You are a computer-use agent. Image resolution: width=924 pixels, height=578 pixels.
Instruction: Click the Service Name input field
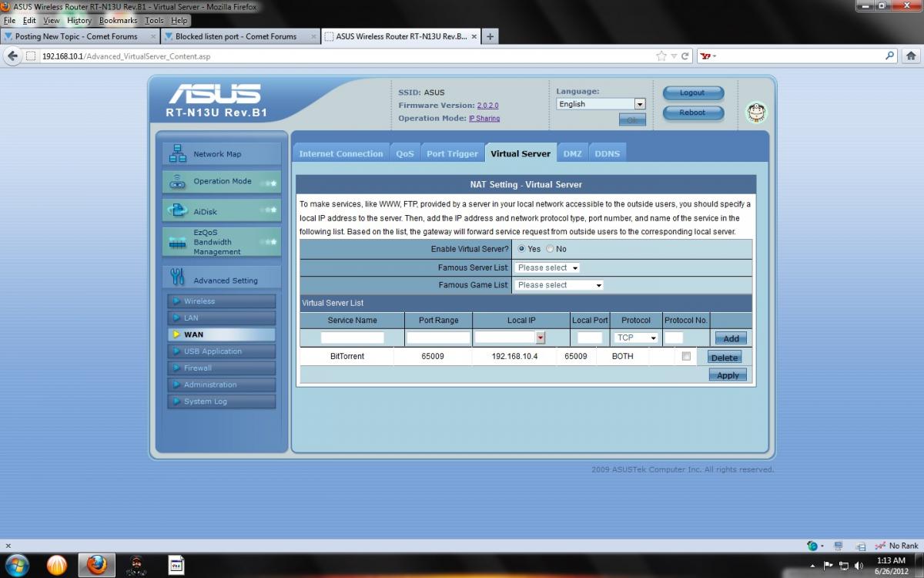click(352, 338)
